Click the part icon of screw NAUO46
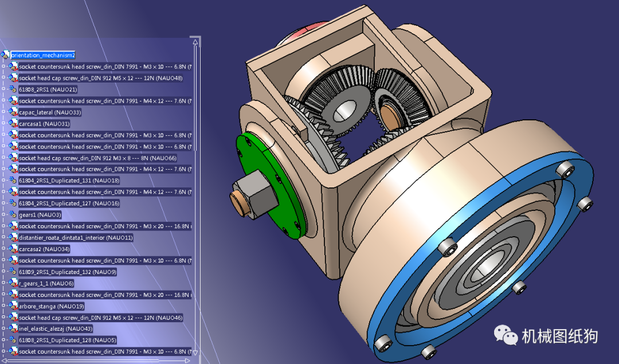Image resolution: width=619 pixels, height=364 pixels. click(13, 318)
